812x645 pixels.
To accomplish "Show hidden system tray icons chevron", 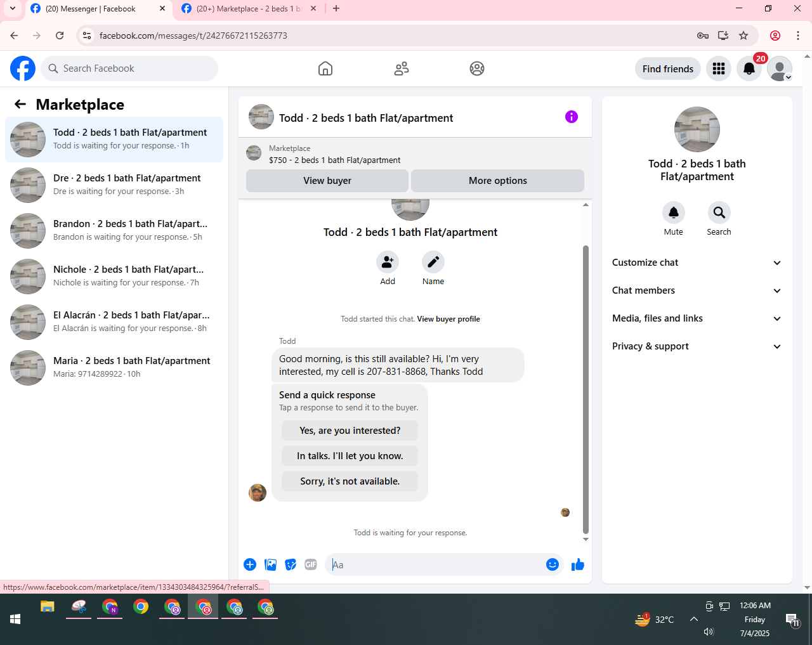I will pos(694,619).
